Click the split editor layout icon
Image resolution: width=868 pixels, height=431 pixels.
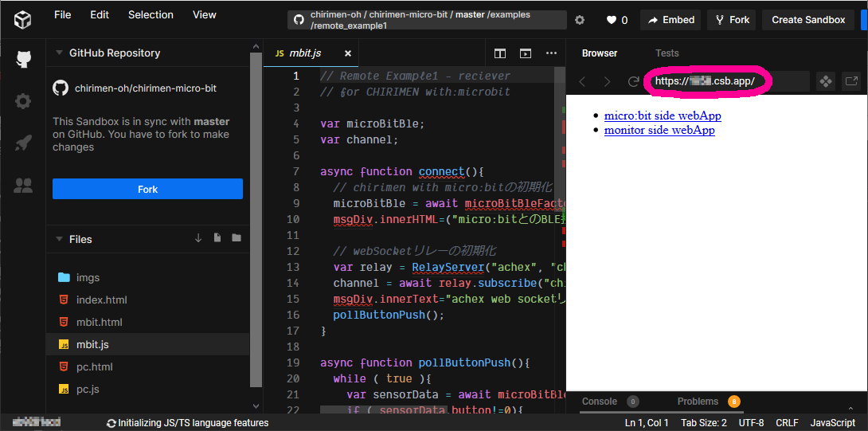pos(500,53)
